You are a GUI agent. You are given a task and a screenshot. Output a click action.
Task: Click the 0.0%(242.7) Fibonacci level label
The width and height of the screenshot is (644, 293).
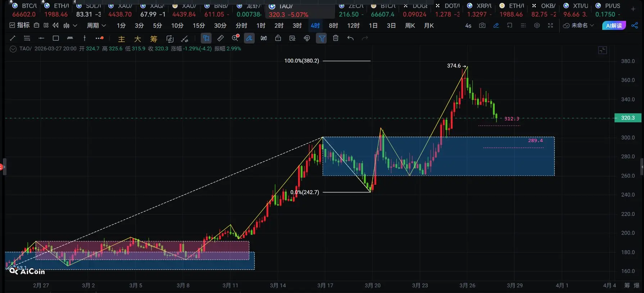coord(305,192)
